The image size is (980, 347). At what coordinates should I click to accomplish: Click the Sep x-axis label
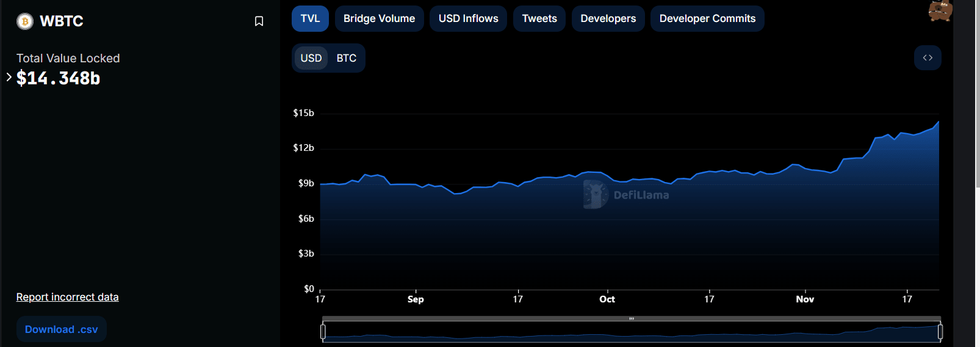point(416,299)
